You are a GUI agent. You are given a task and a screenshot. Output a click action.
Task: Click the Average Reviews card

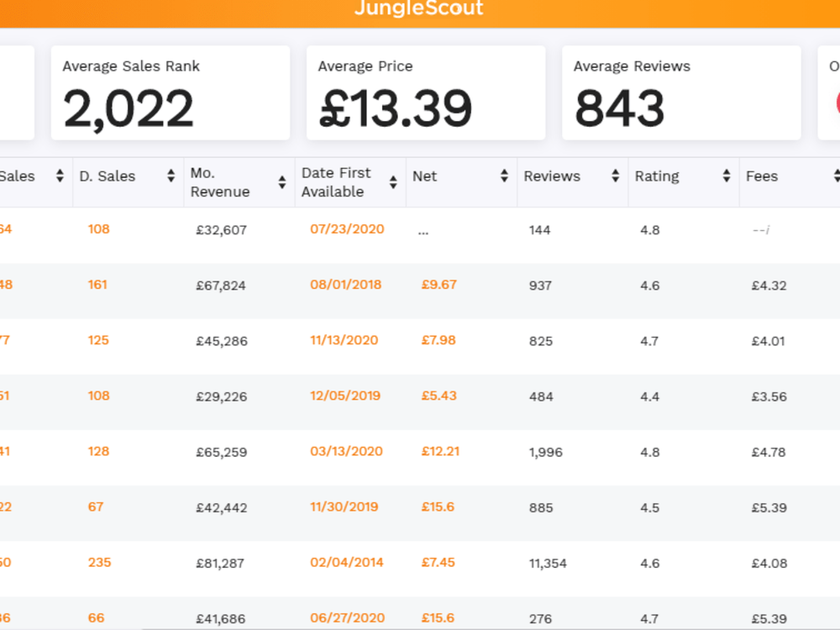point(681,92)
